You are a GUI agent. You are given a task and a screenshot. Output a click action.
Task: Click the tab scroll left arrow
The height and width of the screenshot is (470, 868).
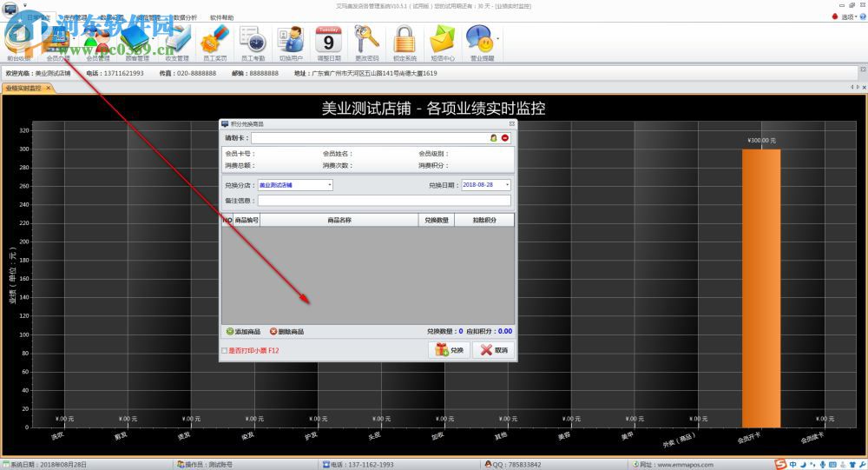(x=852, y=88)
